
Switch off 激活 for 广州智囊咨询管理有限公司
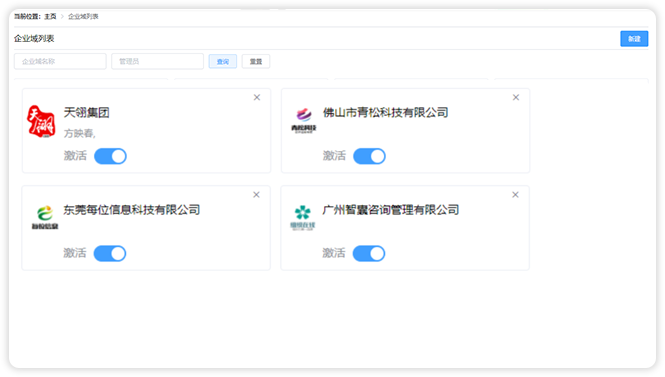tap(369, 254)
